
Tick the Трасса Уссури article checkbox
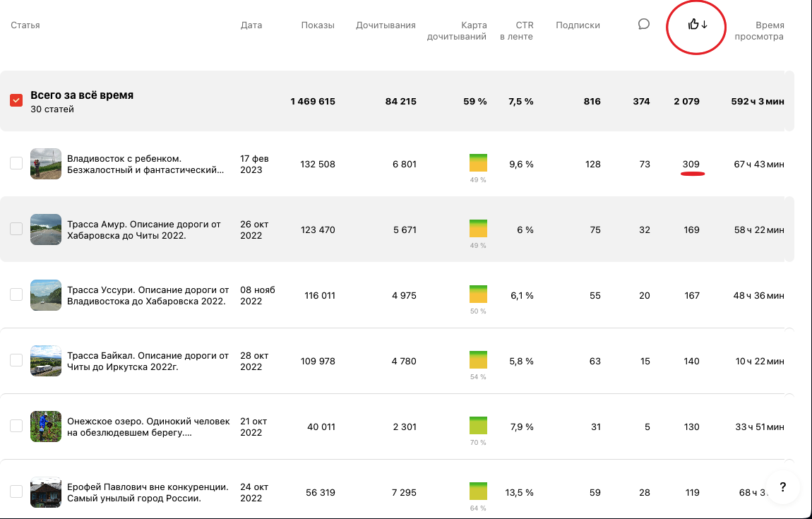(16, 294)
